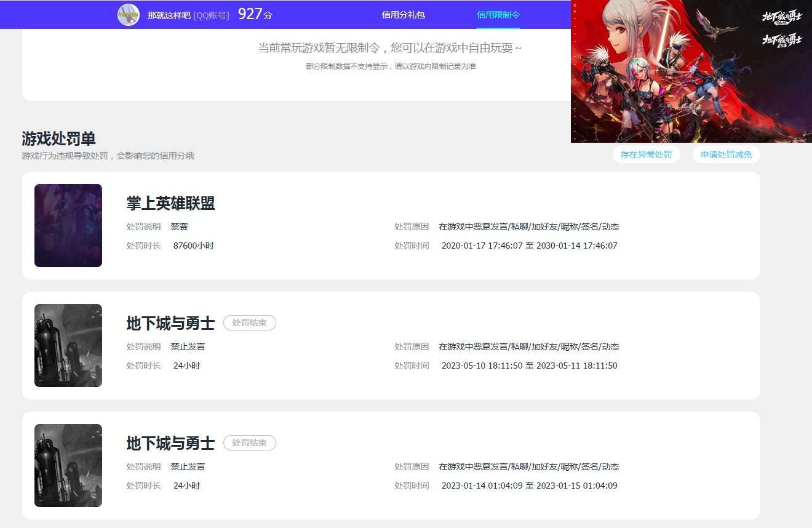Click the 处罚结束 badge on the 2023-05-10 record
The height and width of the screenshot is (528, 812).
pos(249,322)
